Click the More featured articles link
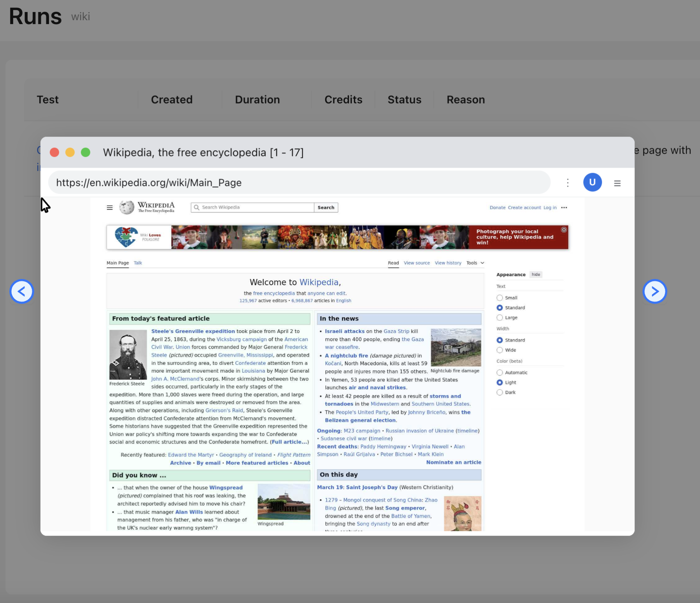The image size is (700, 603). coord(257,463)
